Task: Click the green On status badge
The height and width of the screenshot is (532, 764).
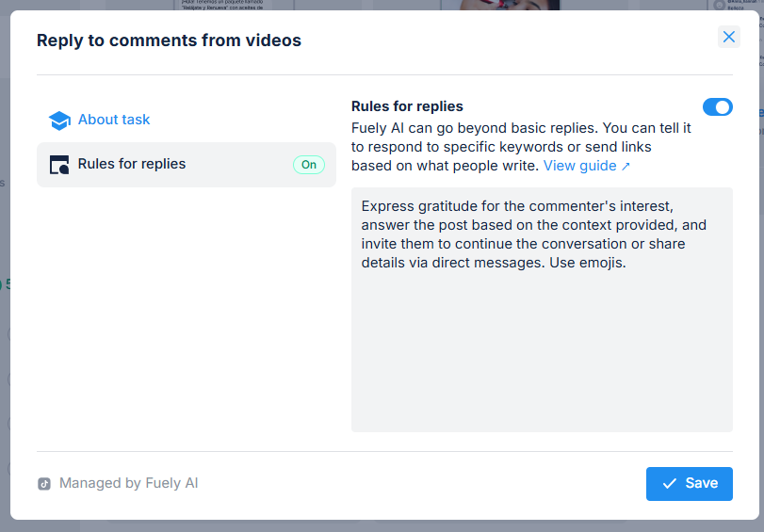Action: tap(308, 165)
